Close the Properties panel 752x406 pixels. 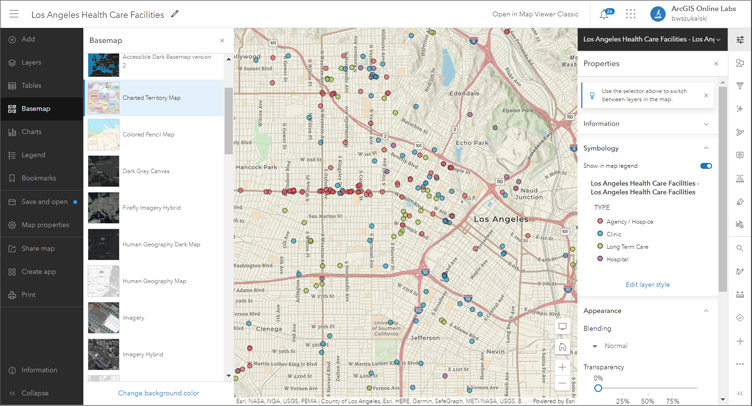[x=716, y=64]
